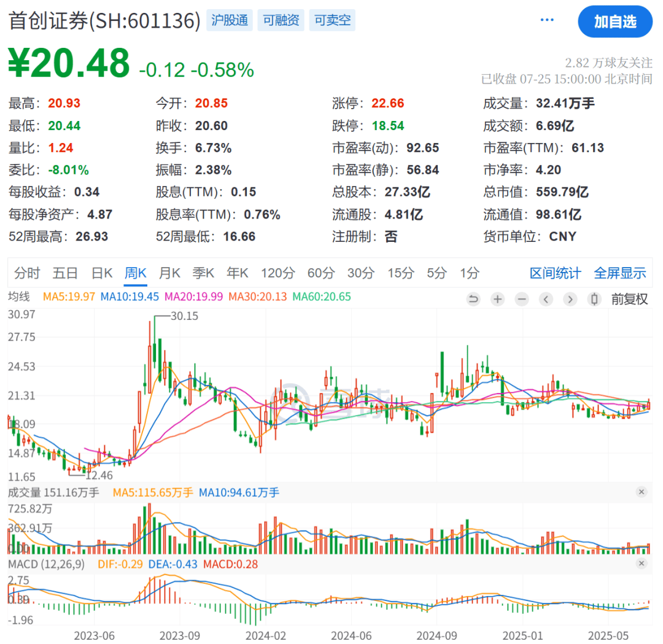
Task: Click the 涨停 22.66 value
Action: (388, 103)
